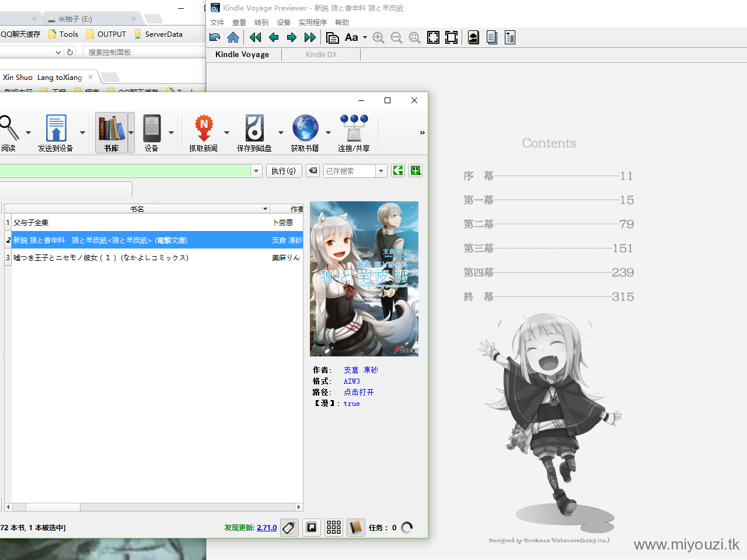This screenshot has height=560, width=747.
Task: Open the 文件 menu in Kindle Previewer
Action: click(217, 22)
